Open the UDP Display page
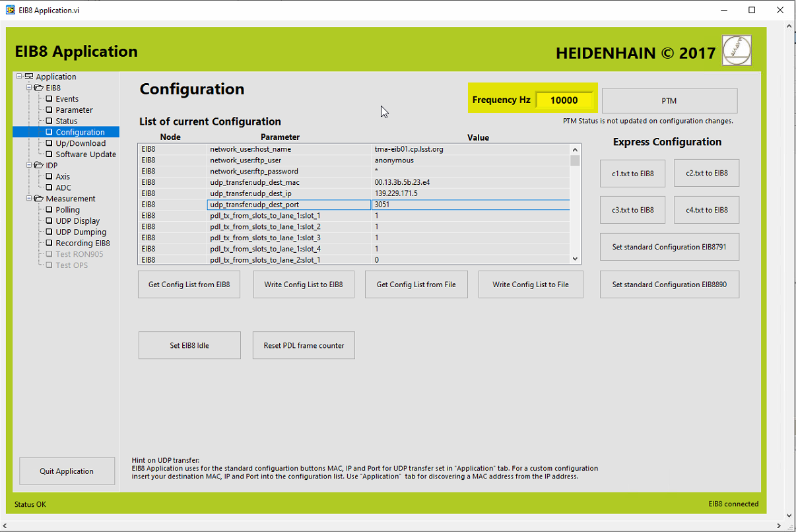The width and height of the screenshot is (796, 532). tap(78, 221)
